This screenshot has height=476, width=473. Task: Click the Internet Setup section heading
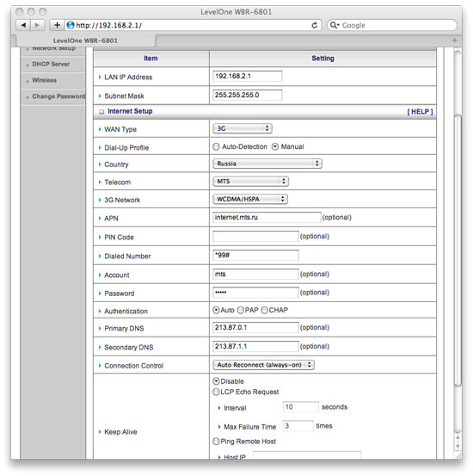[130, 111]
